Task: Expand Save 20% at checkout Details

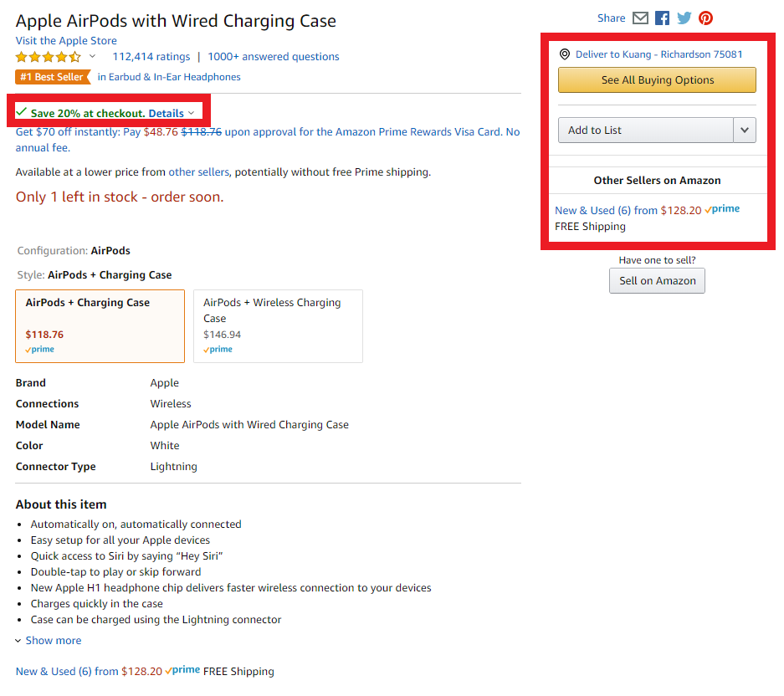Action: coord(171,114)
